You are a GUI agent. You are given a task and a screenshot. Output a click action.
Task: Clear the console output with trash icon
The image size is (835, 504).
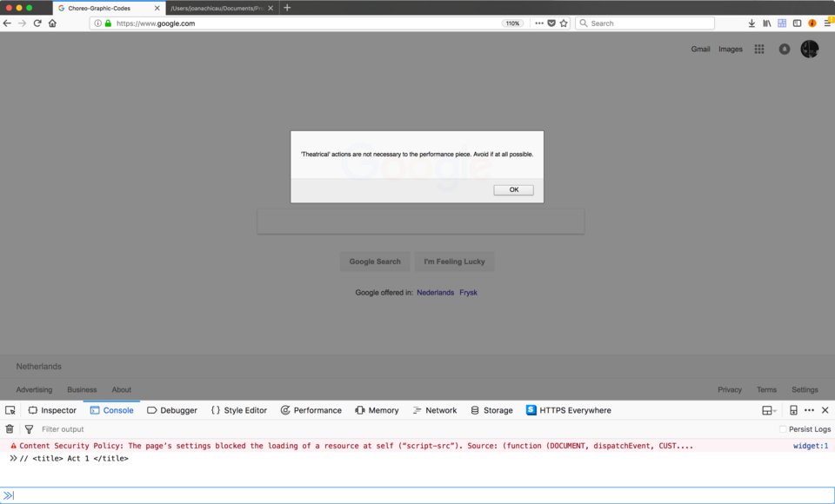tap(10, 429)
